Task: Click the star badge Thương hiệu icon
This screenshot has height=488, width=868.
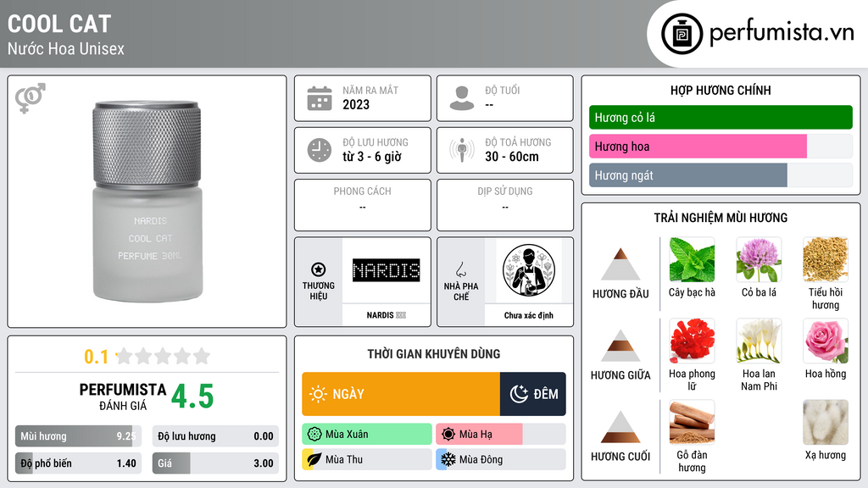Action: tap(319, 269)
